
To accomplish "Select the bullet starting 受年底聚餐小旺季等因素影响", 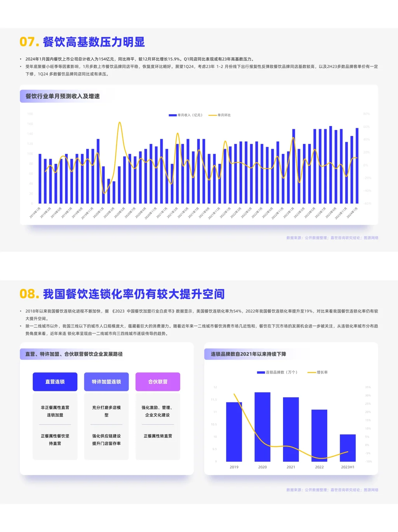I will click(202, 70).
